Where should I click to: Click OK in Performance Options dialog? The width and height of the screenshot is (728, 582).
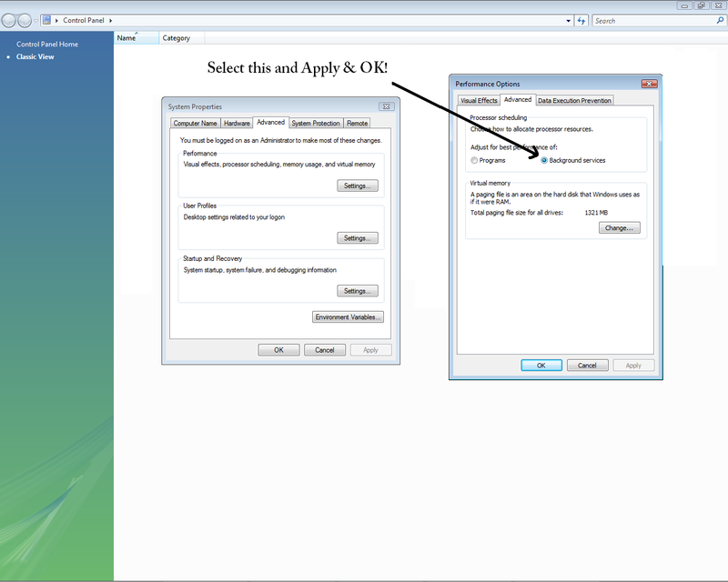point(541,366)
